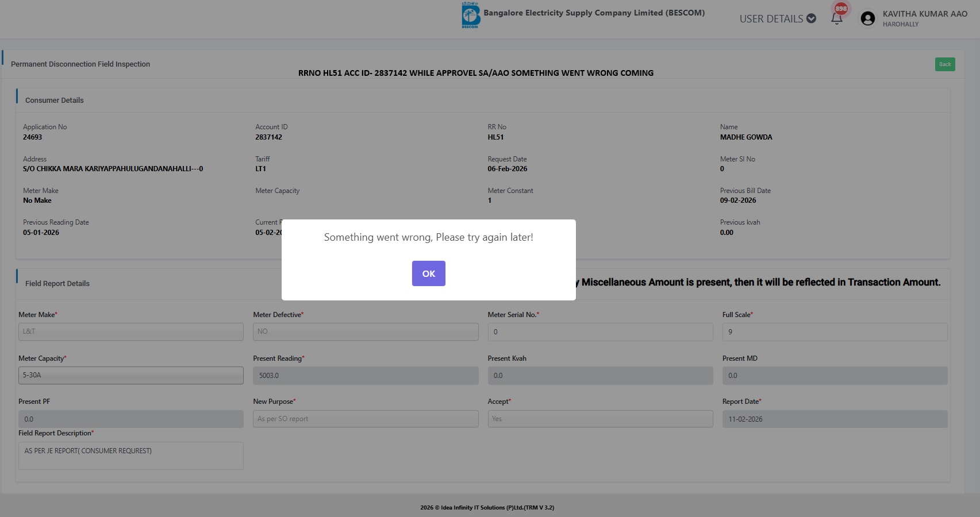Click the Present MD field
Image resolution: width=980 pixels, height=517 pixels.
point(835,376)
